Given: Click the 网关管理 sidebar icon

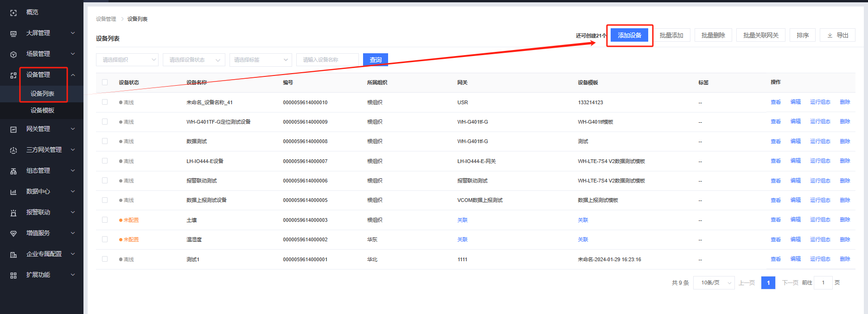Looking at the screenshot, I should pyautogui.click(x=13, y=130).
